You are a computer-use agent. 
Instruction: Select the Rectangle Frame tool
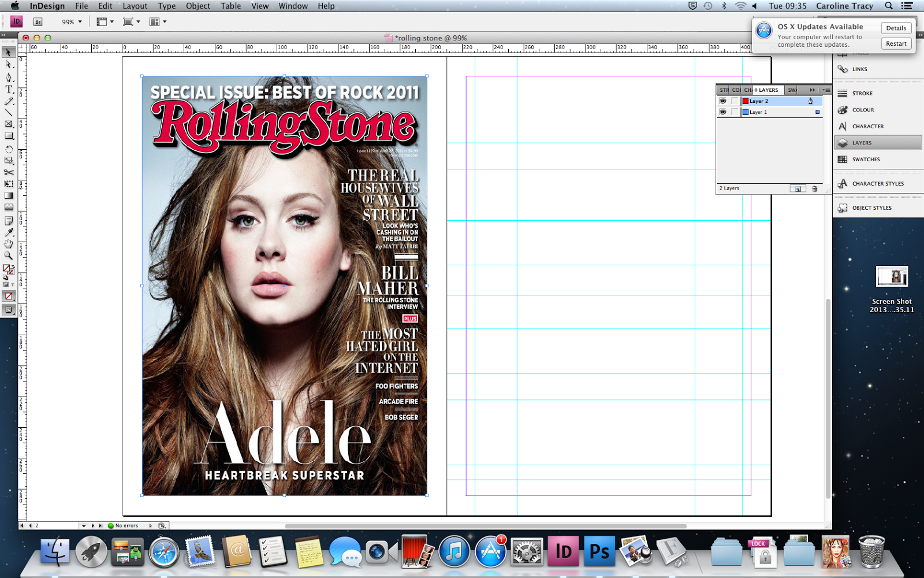(9, 124)
